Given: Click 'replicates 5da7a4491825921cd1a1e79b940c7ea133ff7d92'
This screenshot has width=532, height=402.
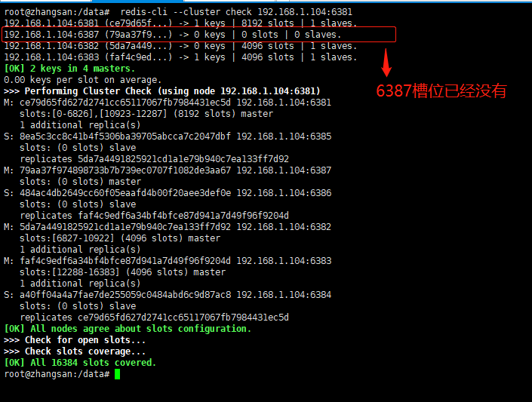Looking at the screenshot, I should point(155,159).
